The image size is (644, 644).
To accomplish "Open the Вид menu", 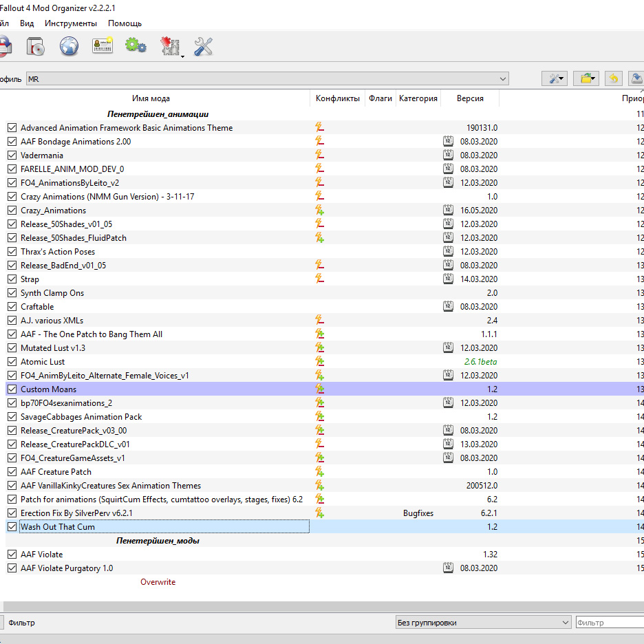I will tap(27, 23).
